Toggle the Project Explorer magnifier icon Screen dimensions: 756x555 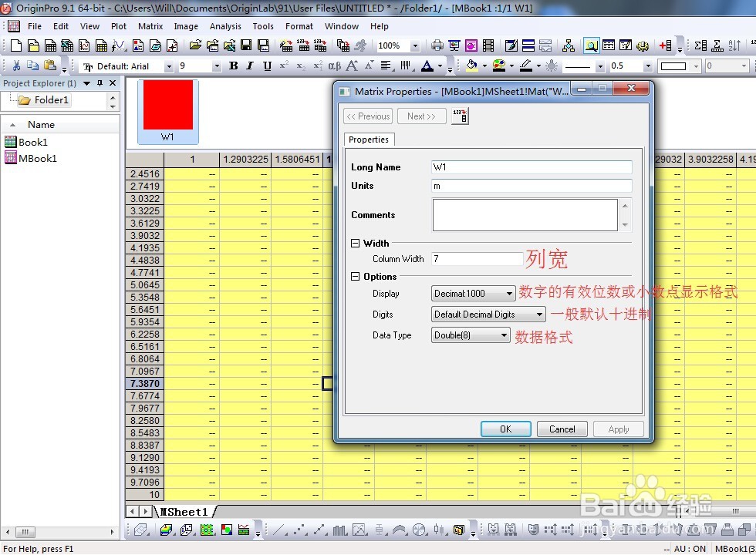click(x=591, y=45)
